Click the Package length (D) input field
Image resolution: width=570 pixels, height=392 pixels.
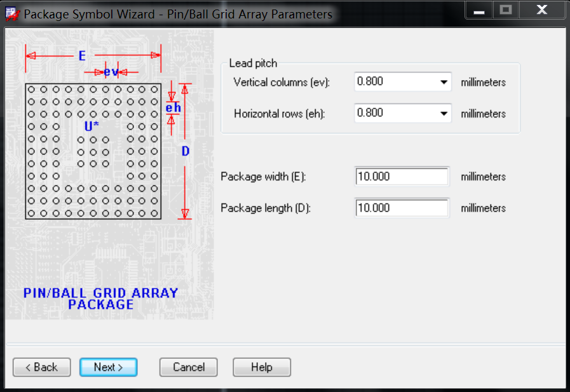(x=402, y=208)
